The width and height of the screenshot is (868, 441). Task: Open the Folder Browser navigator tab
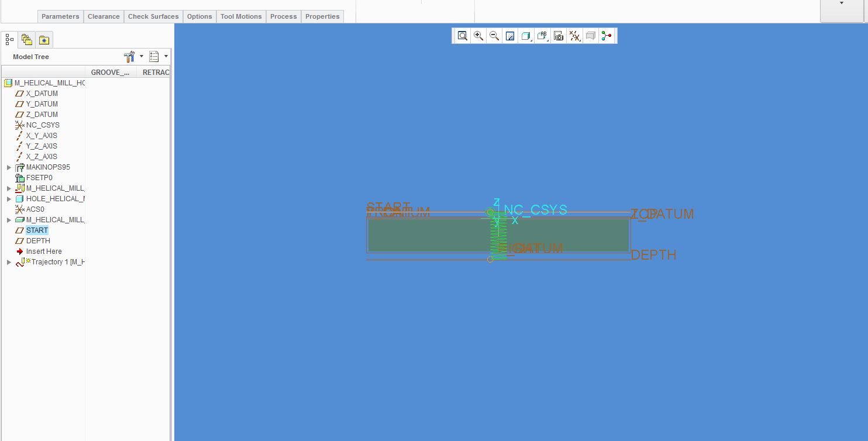pos(27,40)
